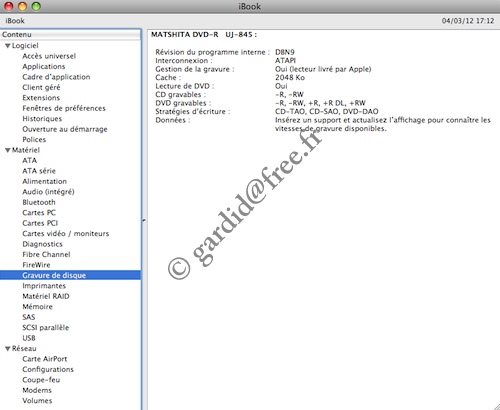This screenshot has height=410, width=500.
Task: Open Carte AirPort network entry
Action: tap(45, 359)
